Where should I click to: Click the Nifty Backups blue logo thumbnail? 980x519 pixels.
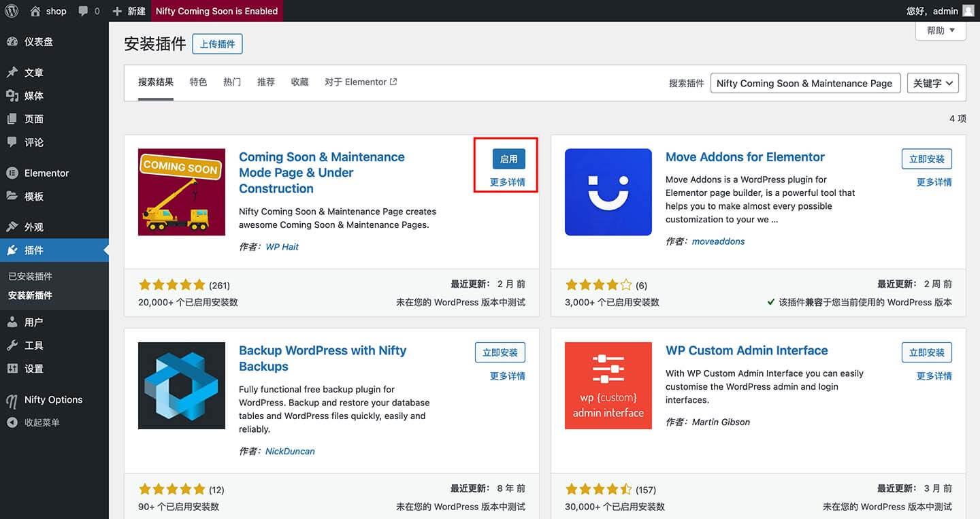pos(182,386)
